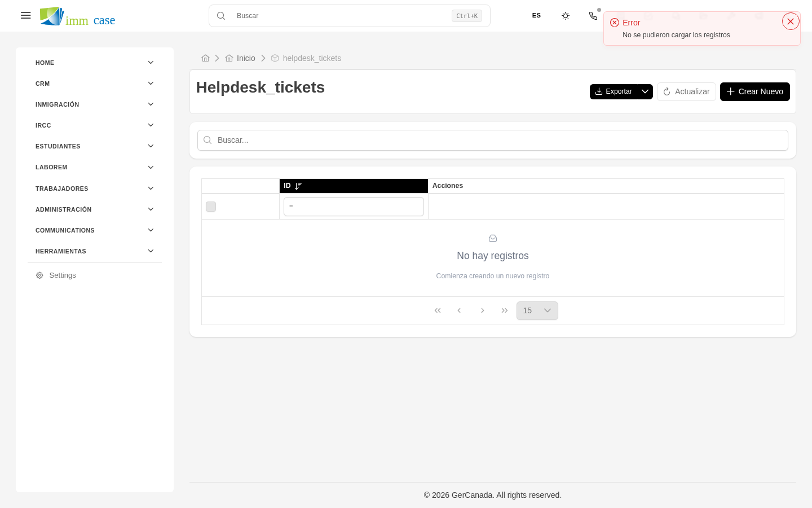This screenshot has height=508, width=812.
Task: Expand the ADMINISTRACIÓN sidebar menu
Action: 95,209
